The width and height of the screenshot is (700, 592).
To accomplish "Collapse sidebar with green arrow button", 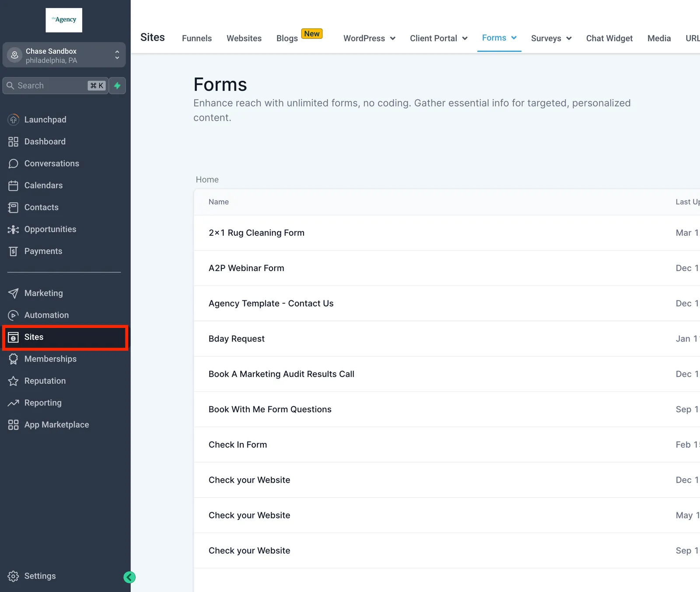I will pos(129,577).
